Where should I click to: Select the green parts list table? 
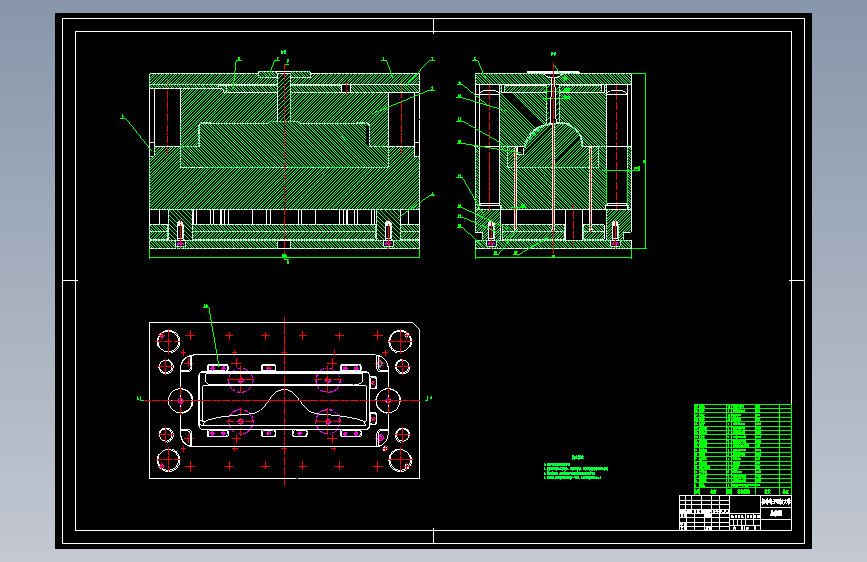point(743,449)
